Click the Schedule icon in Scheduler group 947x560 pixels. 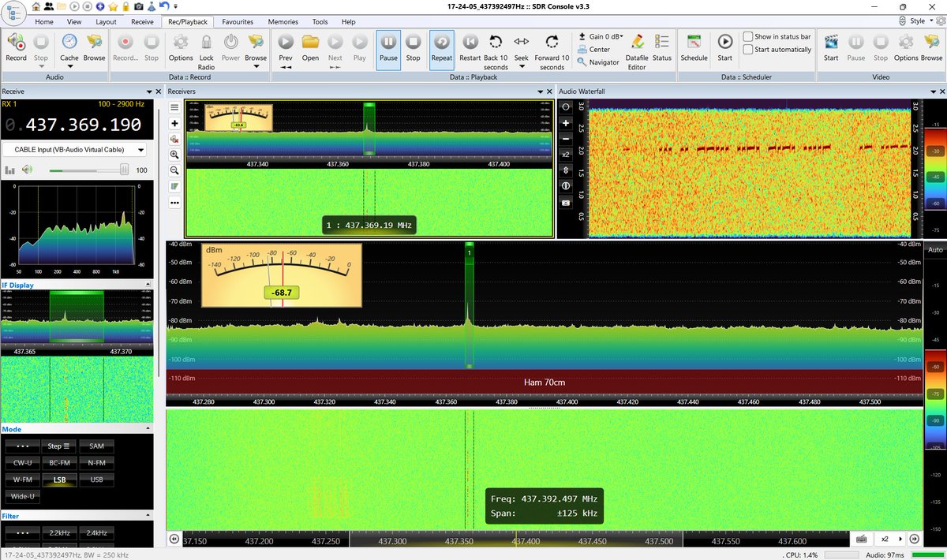694,42
